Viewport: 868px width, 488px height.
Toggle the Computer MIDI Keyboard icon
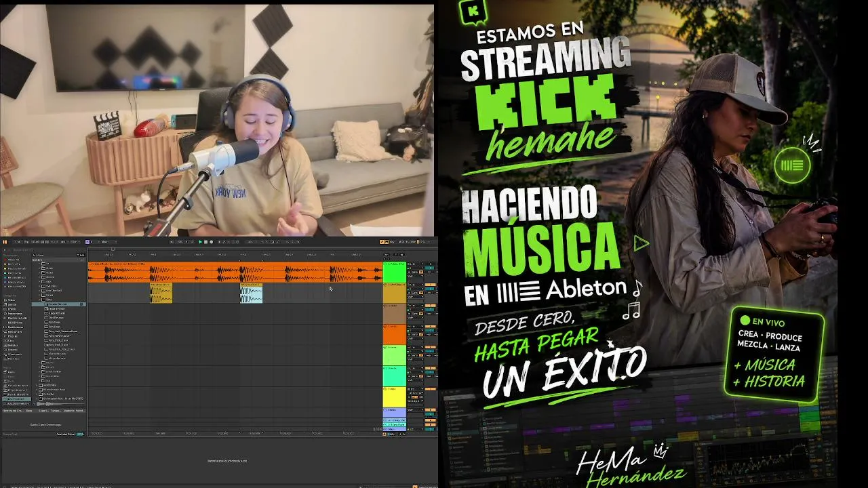pos(388,242)
